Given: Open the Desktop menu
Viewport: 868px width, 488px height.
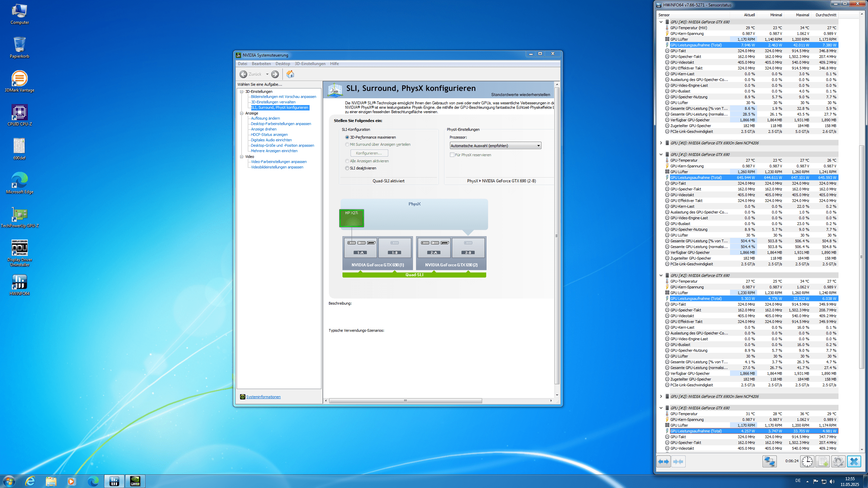Looking at the screenshot, I should tap(283, 64).
